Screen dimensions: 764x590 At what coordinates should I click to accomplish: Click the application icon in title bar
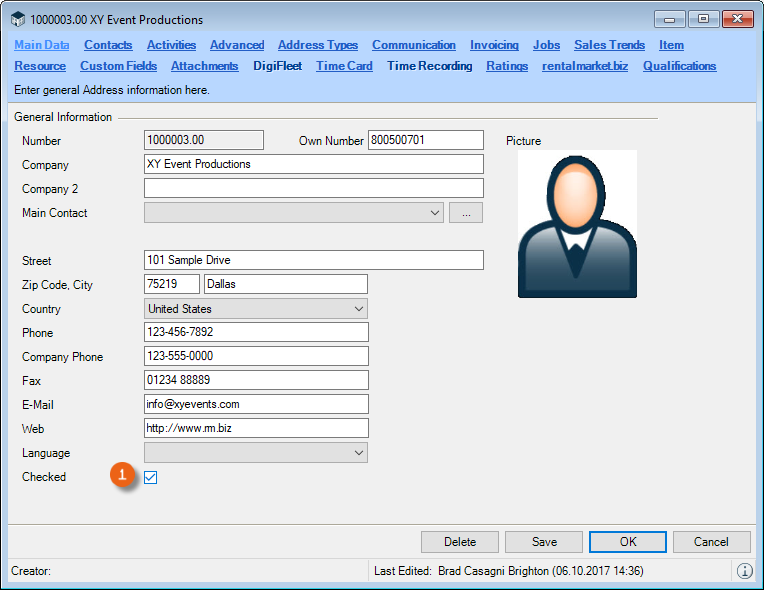pyautogui.click(x=17, y=19)
